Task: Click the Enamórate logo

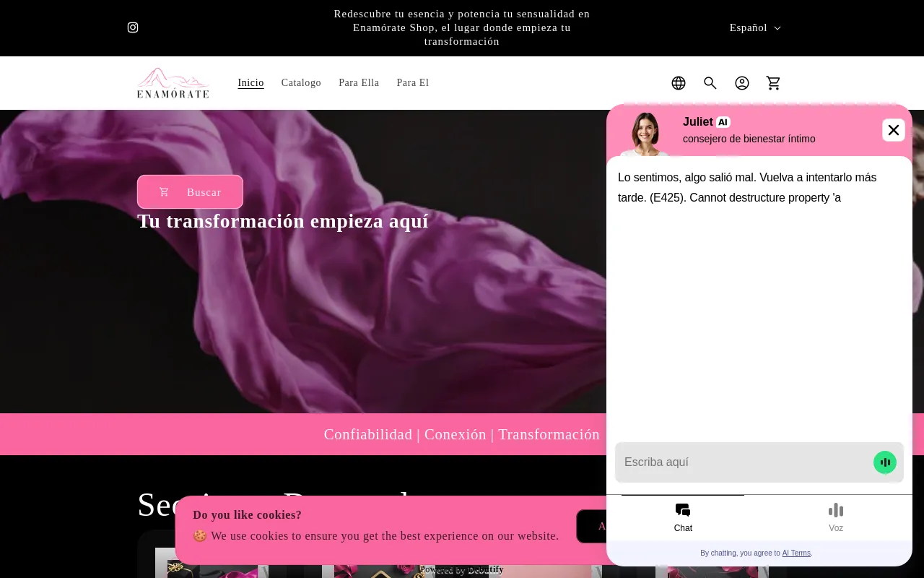Action: (173, 83)
